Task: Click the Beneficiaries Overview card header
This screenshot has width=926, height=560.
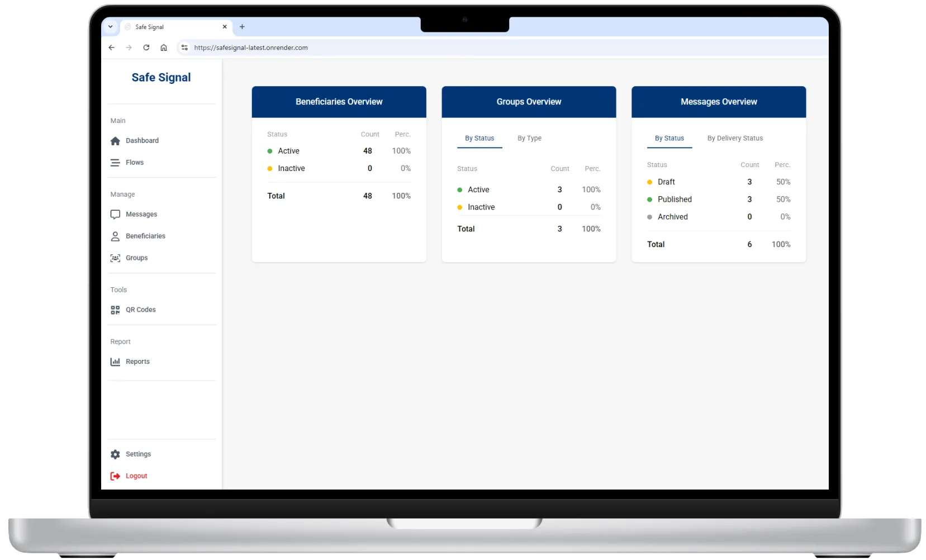Action: (339, 102)
